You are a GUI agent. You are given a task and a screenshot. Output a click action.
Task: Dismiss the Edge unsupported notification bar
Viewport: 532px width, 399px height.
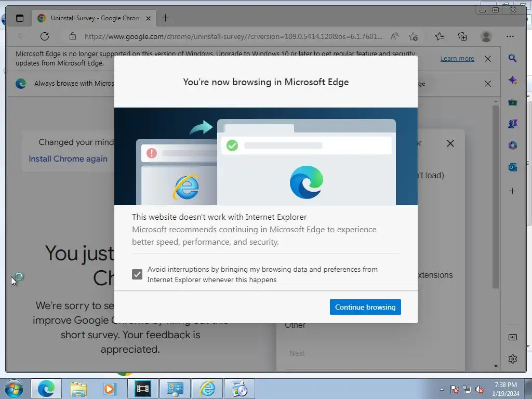click(x=487, y=59)
